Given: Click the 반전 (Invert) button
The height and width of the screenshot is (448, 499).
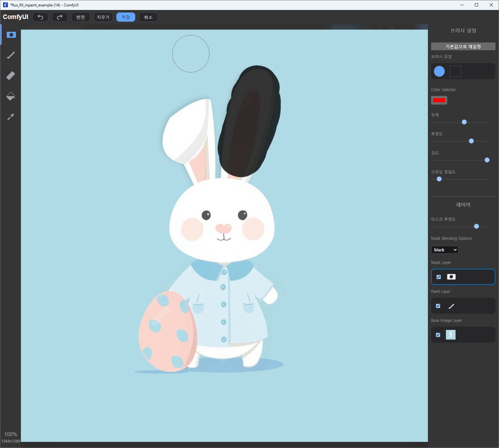Looking at the screenshot, I should (81, 17).
